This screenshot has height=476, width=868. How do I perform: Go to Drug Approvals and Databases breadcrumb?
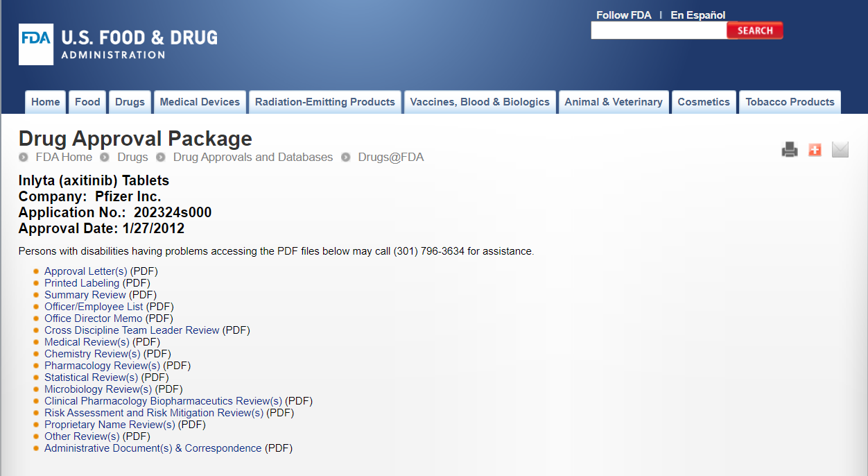(252, 157)
